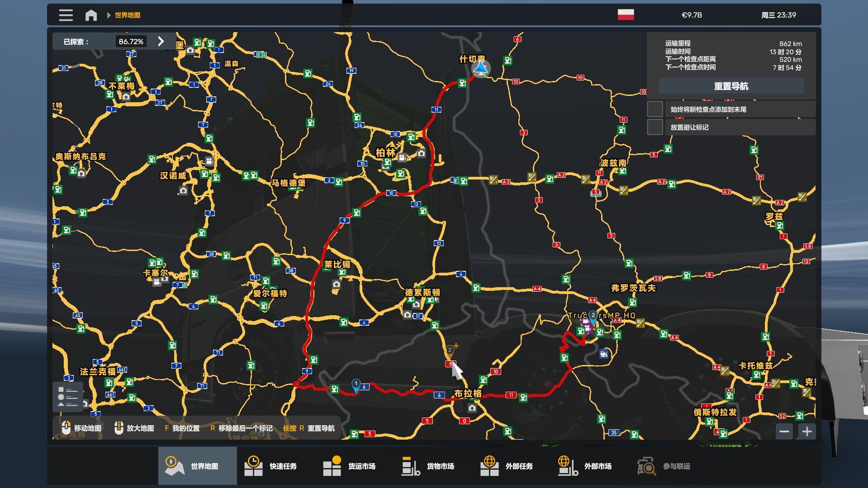Click the camera icon below 布拉格
The image size is (868, 488).
click(472, 408)
